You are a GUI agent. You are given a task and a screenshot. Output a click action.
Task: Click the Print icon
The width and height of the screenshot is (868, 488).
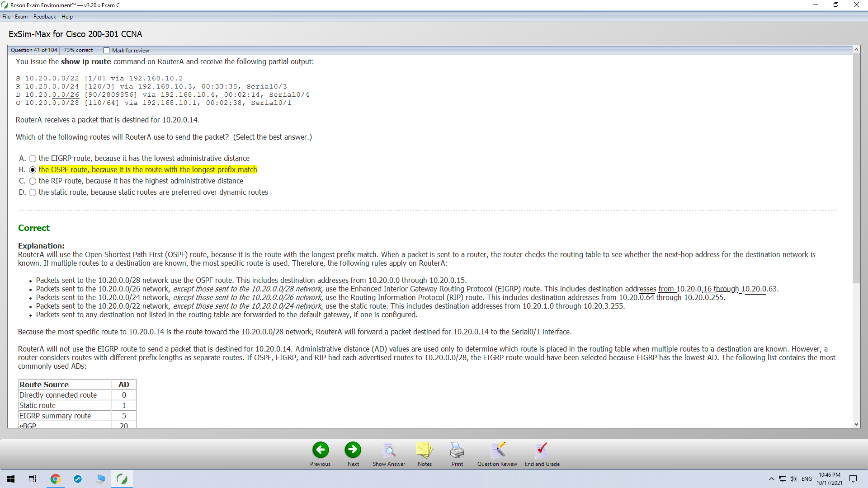457,450
